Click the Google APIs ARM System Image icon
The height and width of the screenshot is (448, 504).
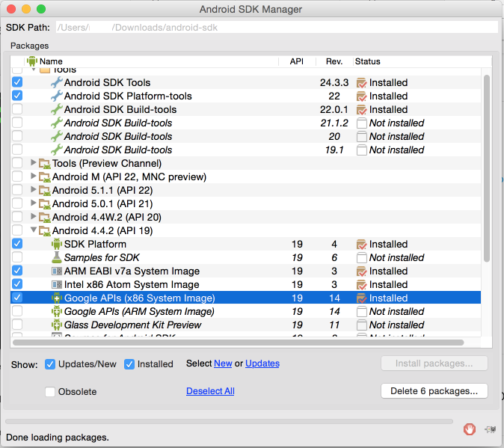tap(57, 312)
